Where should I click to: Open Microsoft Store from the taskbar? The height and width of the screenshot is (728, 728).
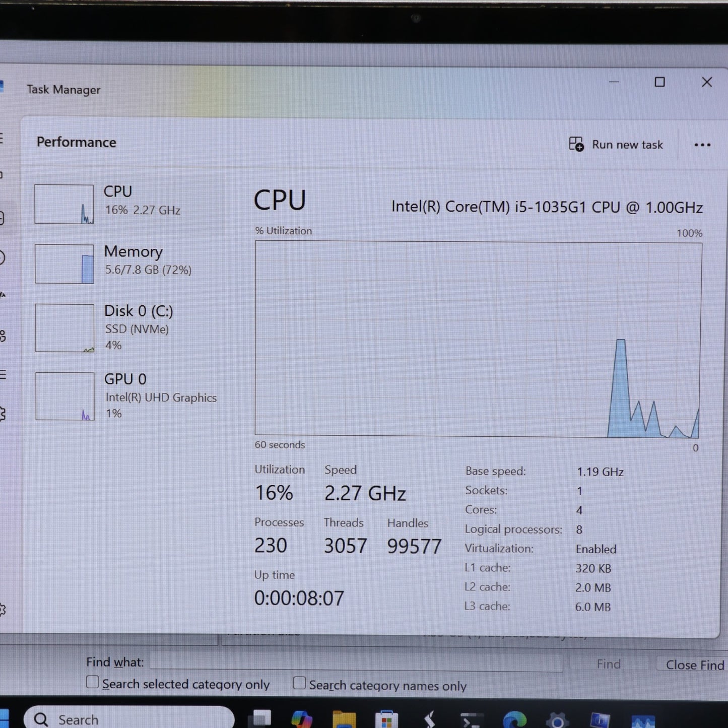click(386, 720)
